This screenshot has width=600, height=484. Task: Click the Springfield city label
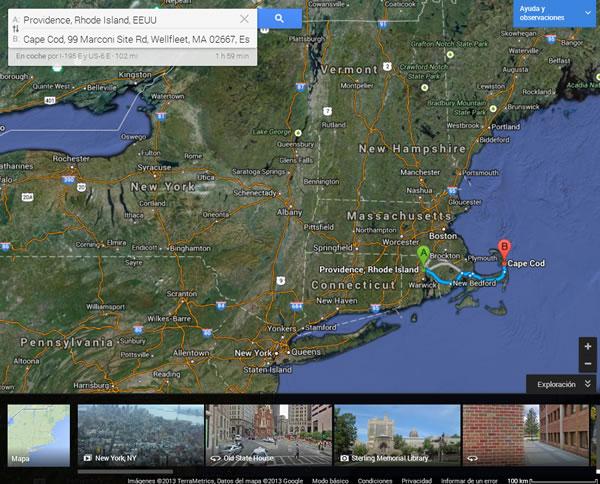click(x=333, y=248)
